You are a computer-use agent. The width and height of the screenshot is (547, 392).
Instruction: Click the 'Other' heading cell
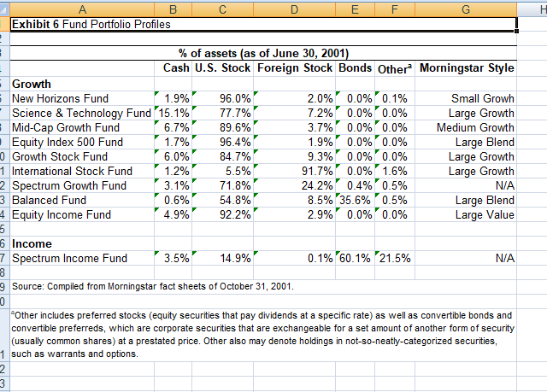click(x=395, y=68)
